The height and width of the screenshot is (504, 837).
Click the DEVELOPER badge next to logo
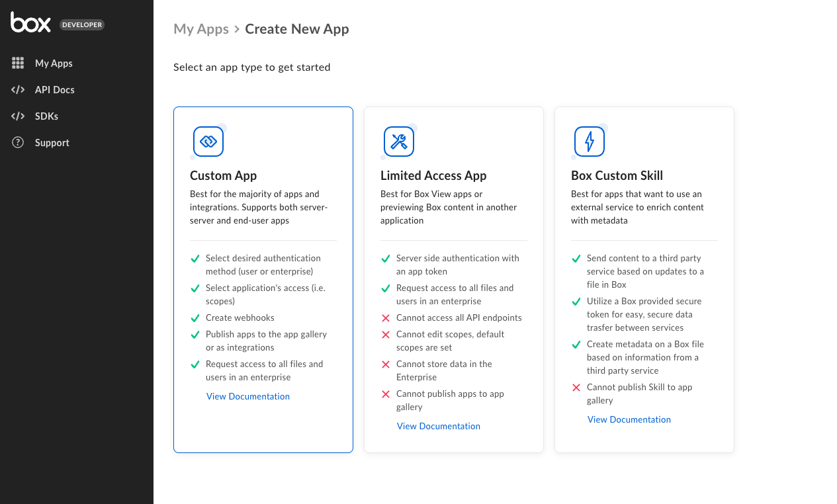pos(82,25)
